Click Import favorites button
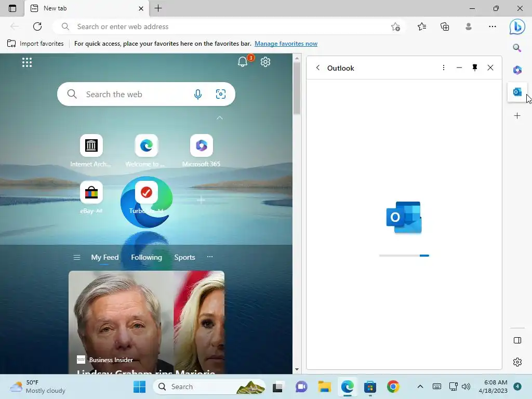This screenshot has width=532, height=399. click(35, 44)
